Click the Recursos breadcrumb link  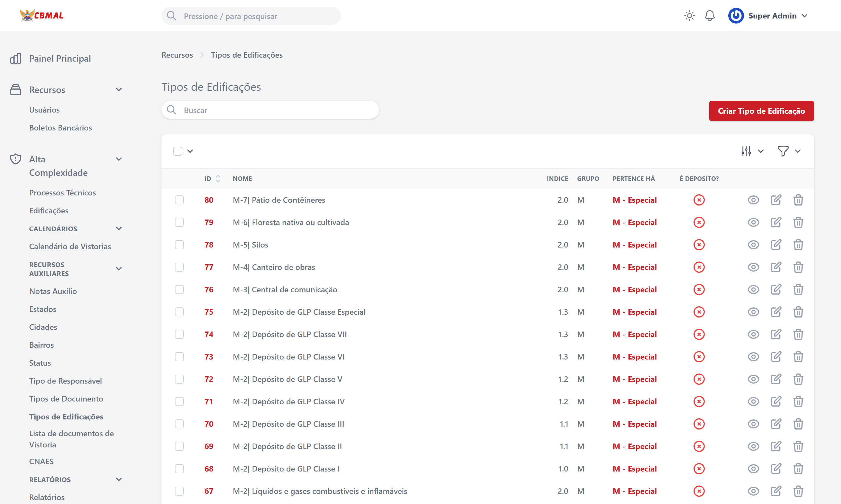(177, 55)
